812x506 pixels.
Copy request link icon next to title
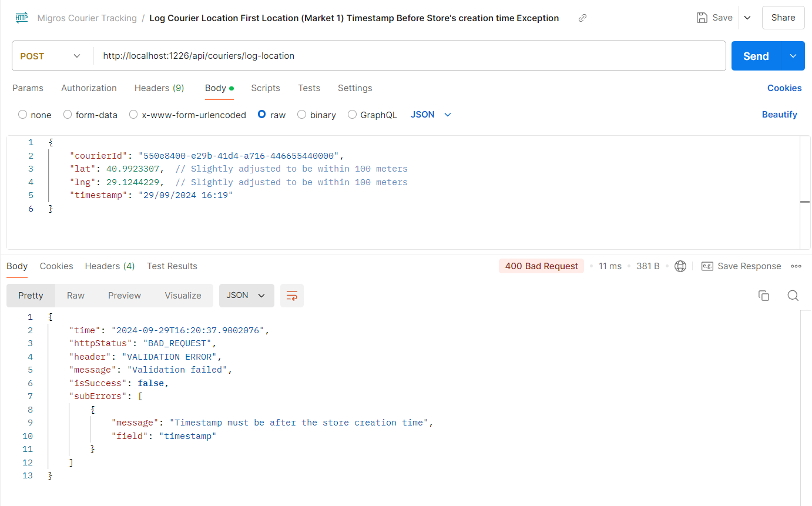(x=582, y=18)
